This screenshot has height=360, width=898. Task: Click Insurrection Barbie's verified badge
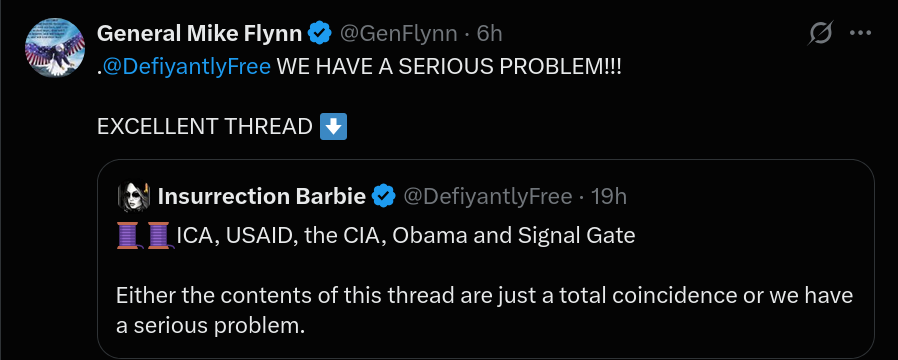[x=383, y=196]
